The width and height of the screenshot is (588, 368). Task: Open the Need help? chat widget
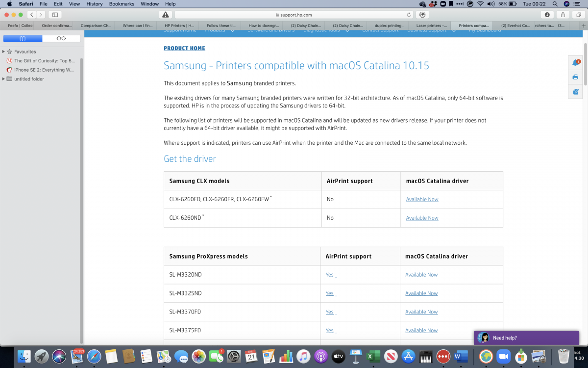pyautogui.click(x=526, y=338)
